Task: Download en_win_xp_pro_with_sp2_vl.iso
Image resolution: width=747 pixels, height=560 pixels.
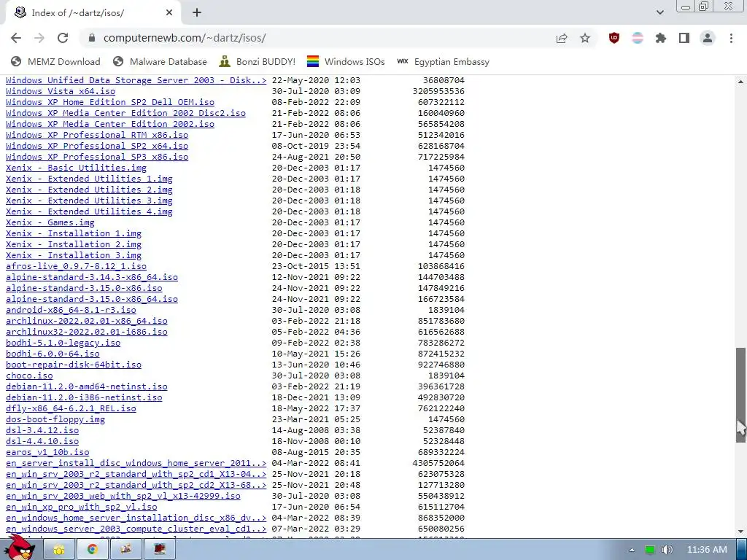Action: pyautogui.click(x=82, y=507)
